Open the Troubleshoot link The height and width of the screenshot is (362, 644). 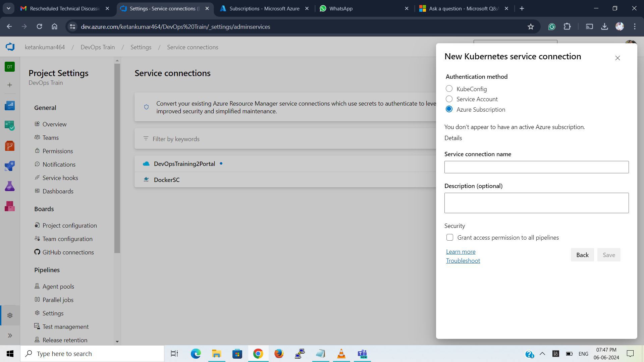coord(463,261)
